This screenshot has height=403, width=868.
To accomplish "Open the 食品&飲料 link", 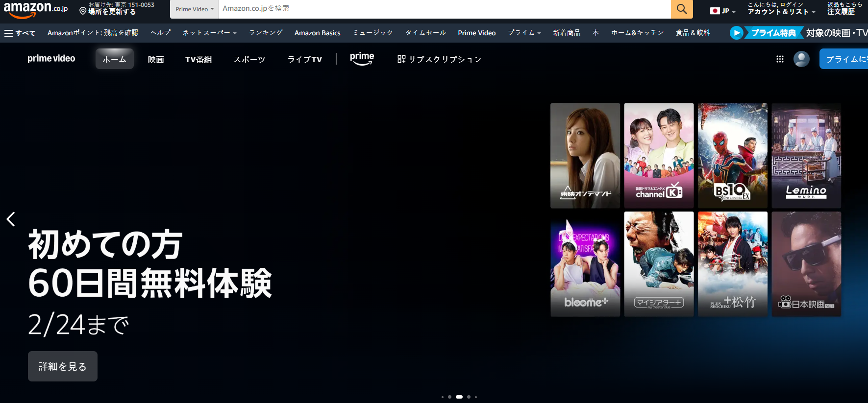I will 693,33.
